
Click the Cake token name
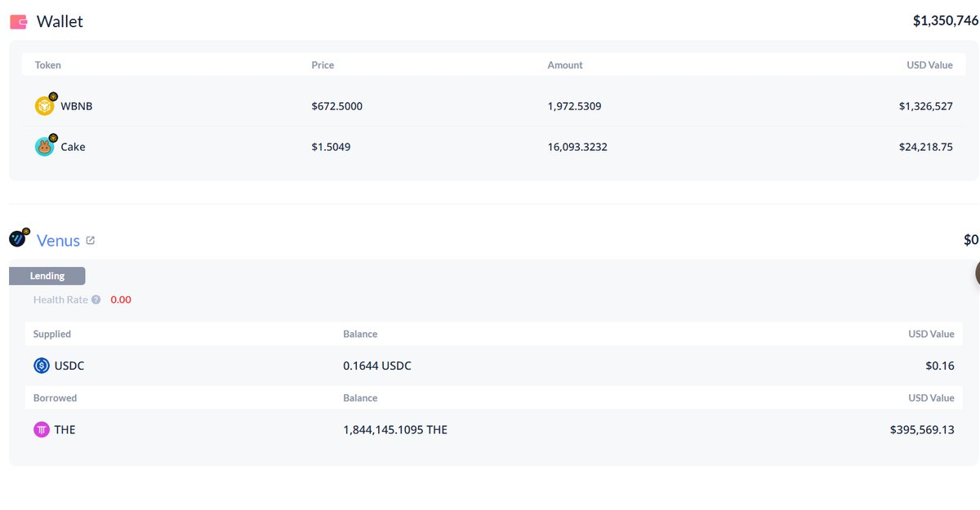coord(73,147)
